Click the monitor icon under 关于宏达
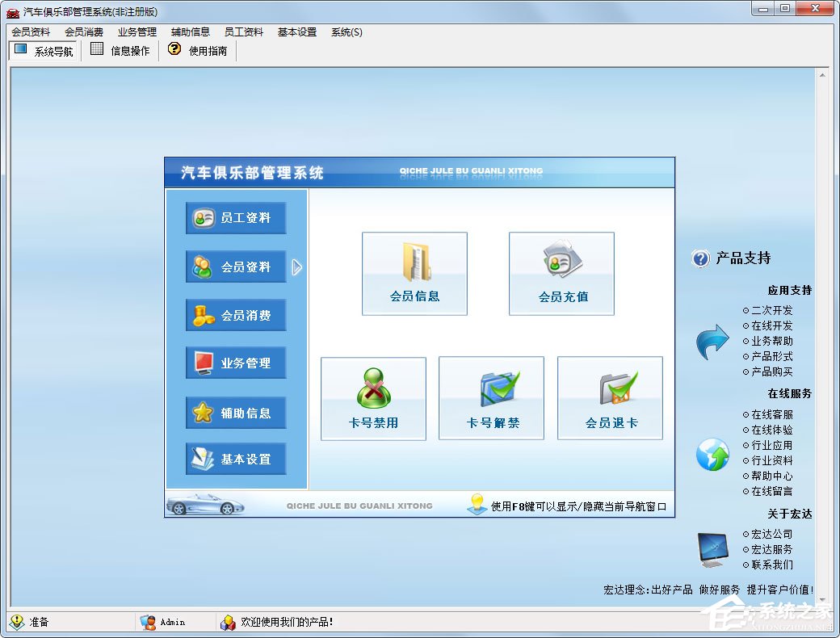 [712, 548]
